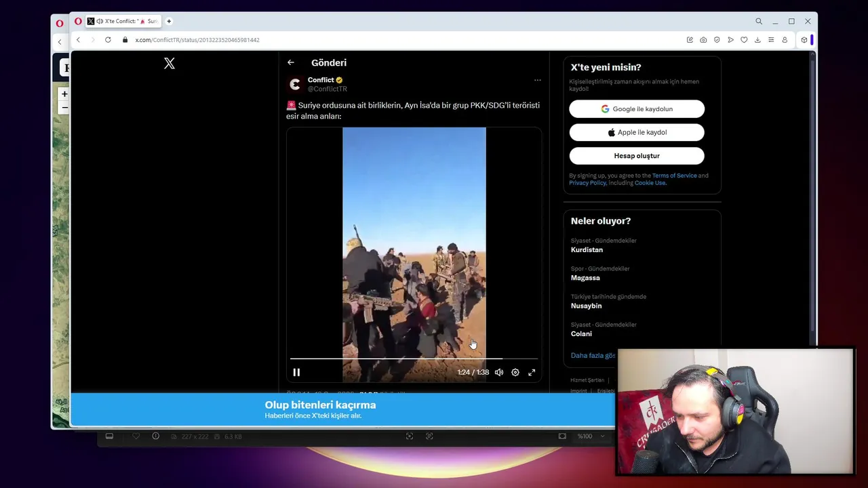The height and width of the screenshot is (488, 868).
Task: Click the info icon in the bottom viewer bar
Action: (x=156, y=436)
